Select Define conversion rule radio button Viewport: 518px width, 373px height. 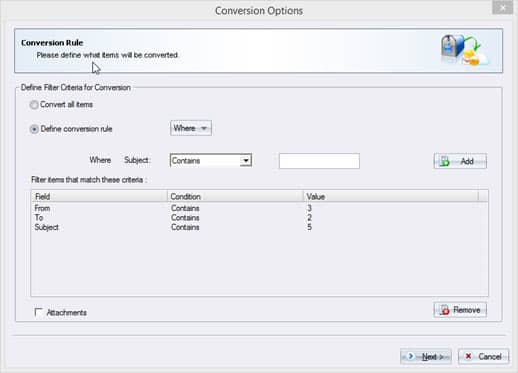point(34,129)
